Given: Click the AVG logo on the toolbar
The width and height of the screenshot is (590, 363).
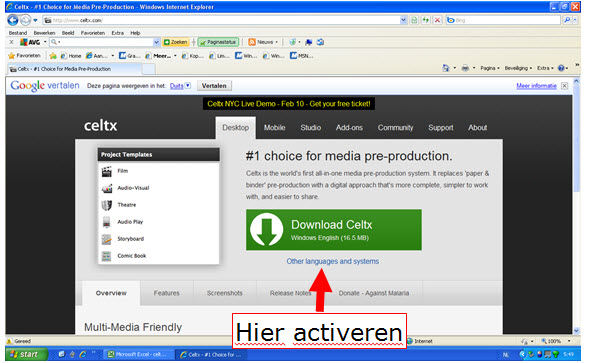Looking at the screenshot, I should click(x=30, y=42).
